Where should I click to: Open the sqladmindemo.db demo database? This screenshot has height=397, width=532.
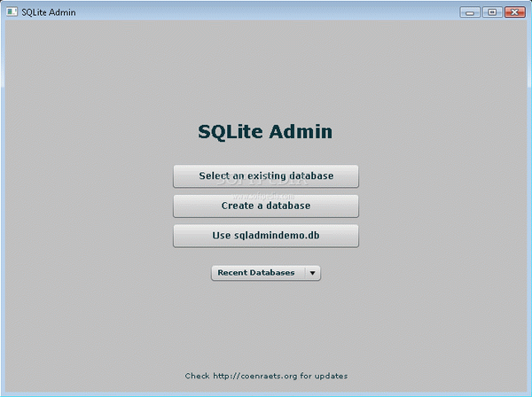(266, 236)
